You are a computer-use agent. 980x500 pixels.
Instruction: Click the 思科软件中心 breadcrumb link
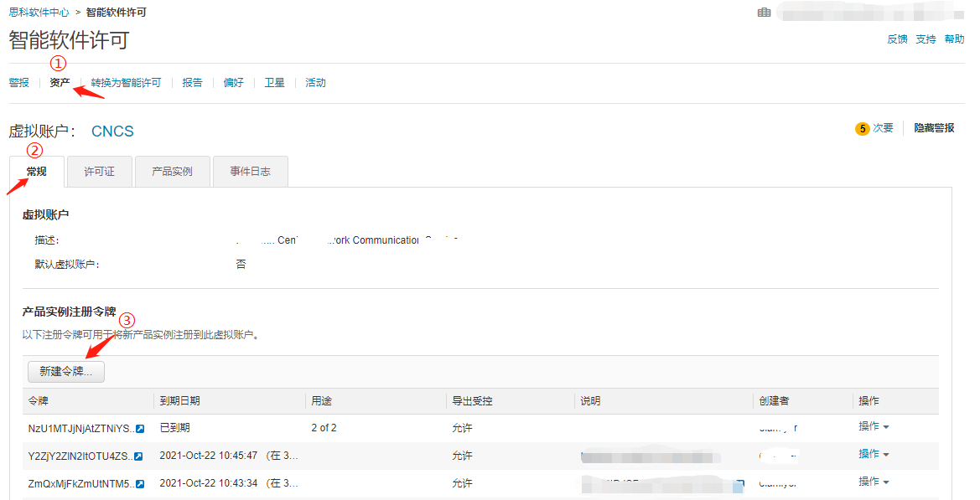(39, 13)
